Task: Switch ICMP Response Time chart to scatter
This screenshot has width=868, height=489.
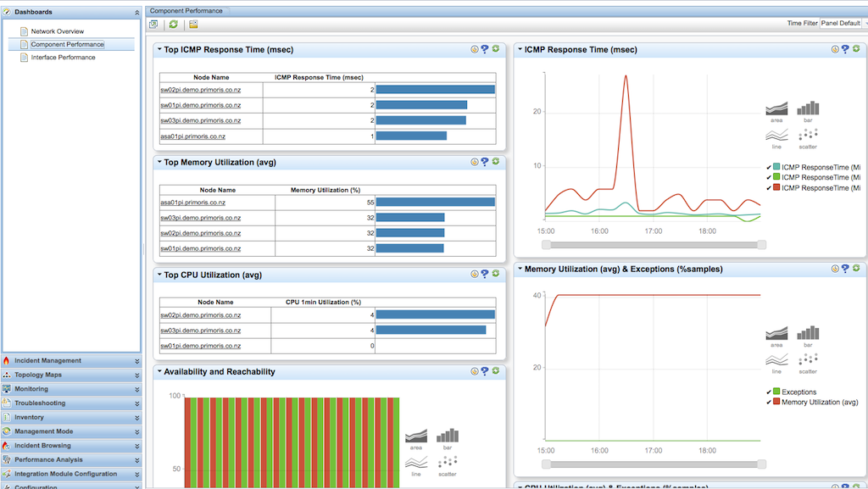Action: (x=808, y=139)
